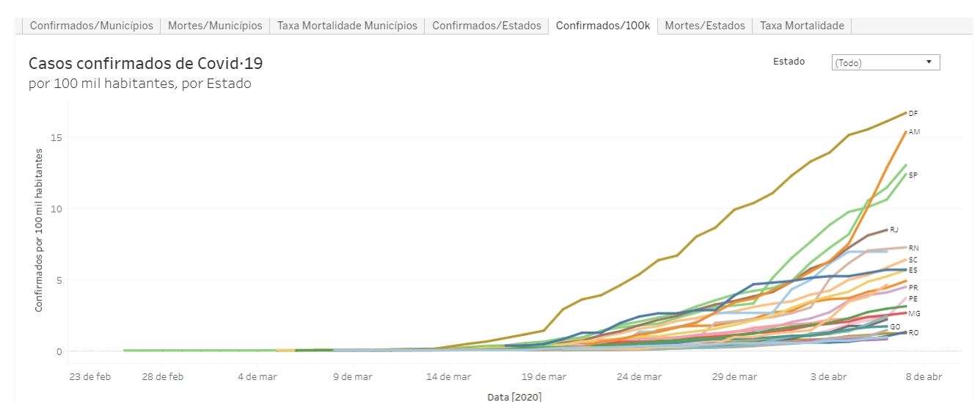Click the Data [2020] axis title

click(x=514, y=397)
